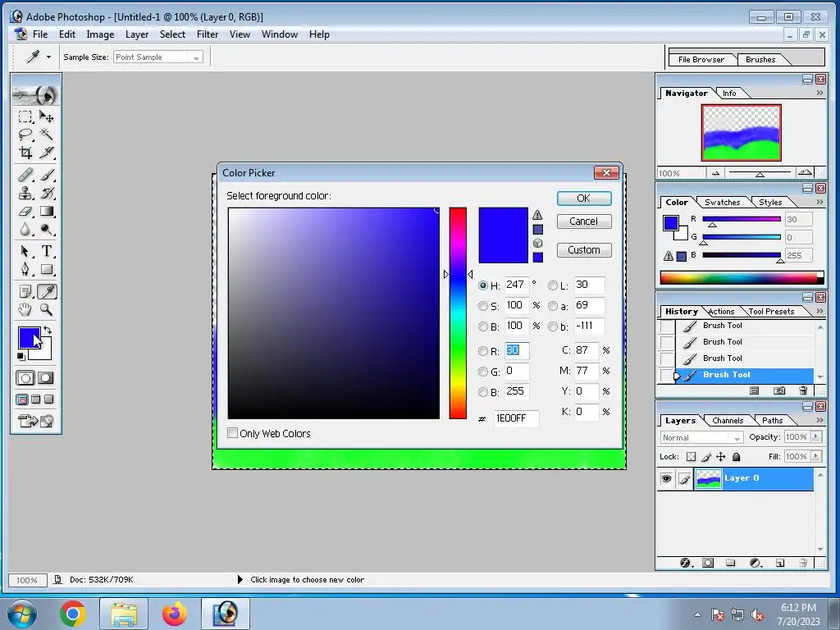Enable Only Web Colors checkbox

[x=232, y=433]
